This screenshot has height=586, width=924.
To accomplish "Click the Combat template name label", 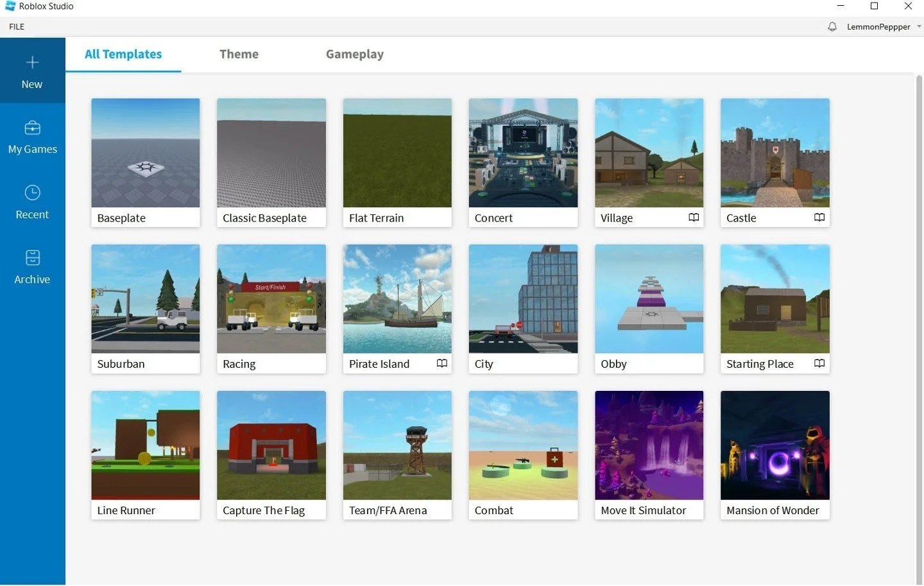I will pyautogui.click(x=494, y=510).
